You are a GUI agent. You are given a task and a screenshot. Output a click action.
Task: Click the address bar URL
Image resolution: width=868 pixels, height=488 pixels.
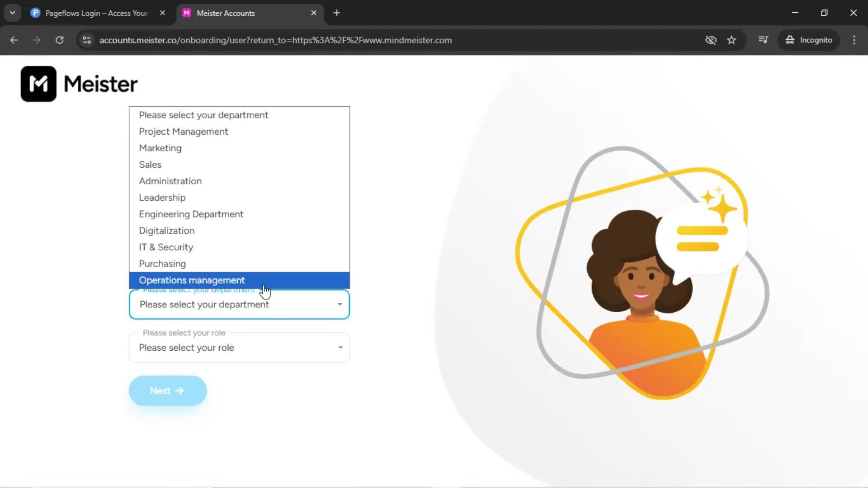coord(275,40)
